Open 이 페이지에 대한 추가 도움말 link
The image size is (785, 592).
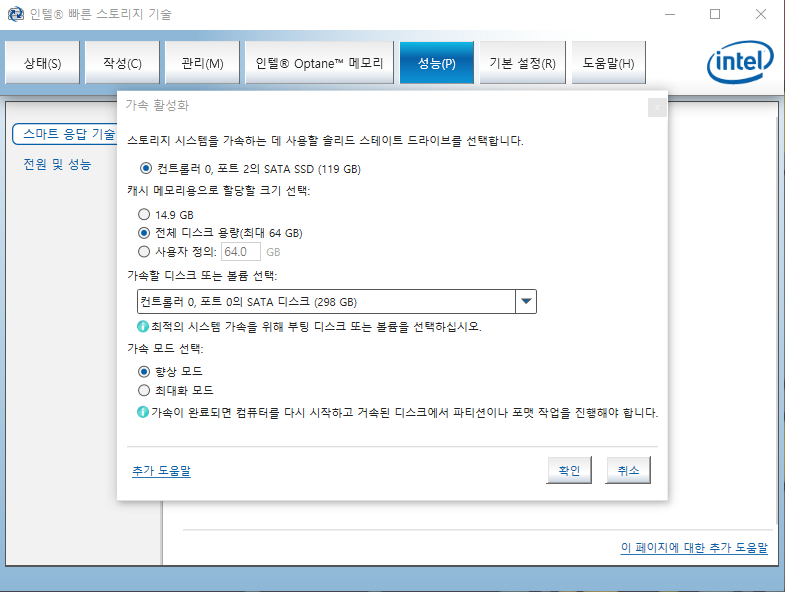694,547
